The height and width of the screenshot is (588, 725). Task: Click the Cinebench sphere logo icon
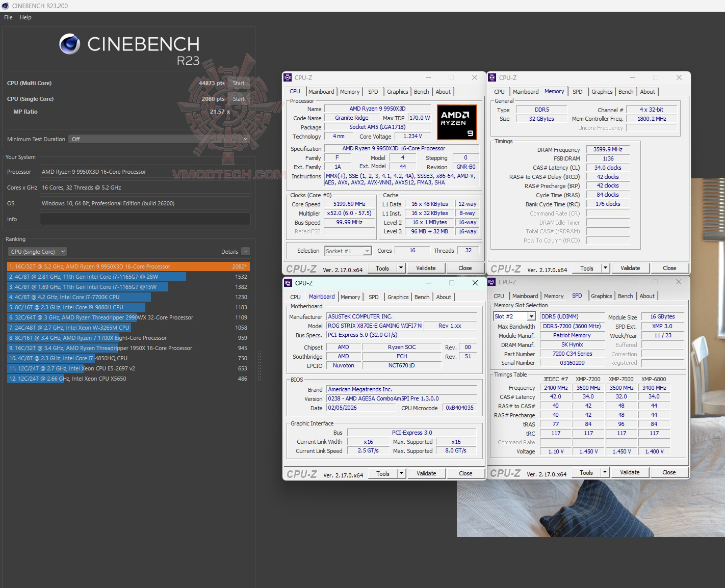[69, 44]
